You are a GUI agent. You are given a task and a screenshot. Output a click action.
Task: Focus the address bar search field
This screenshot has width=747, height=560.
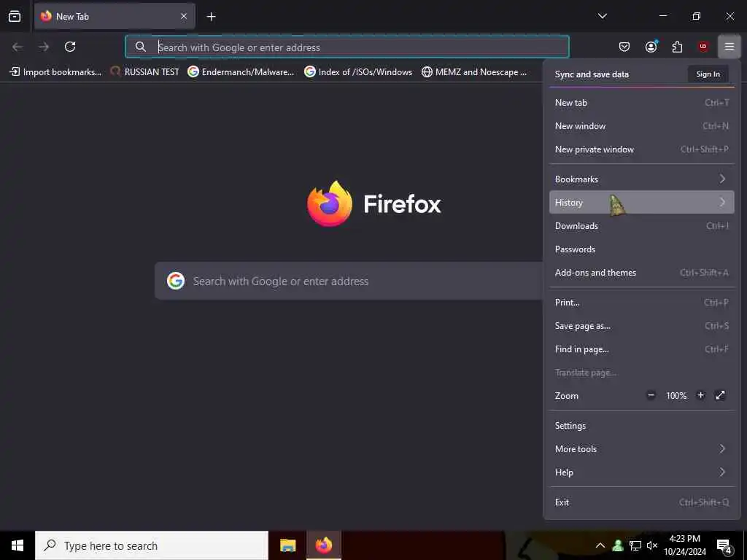click(347, 47)
